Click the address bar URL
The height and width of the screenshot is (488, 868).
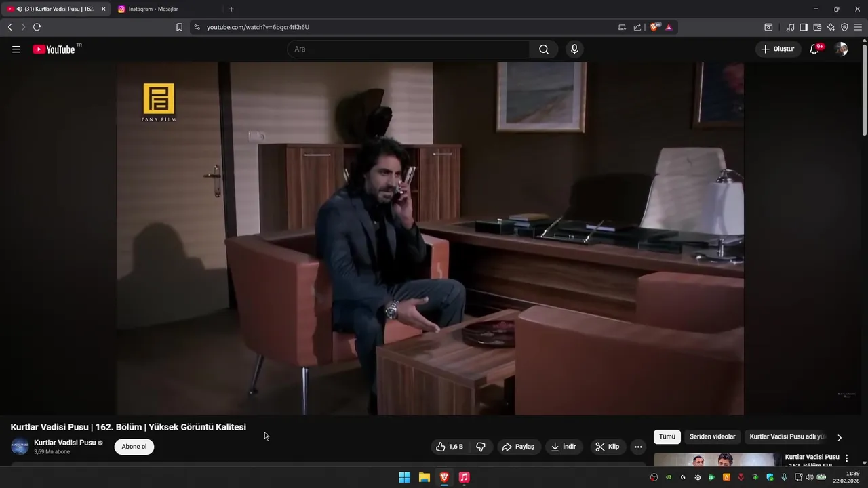[258, 27]
